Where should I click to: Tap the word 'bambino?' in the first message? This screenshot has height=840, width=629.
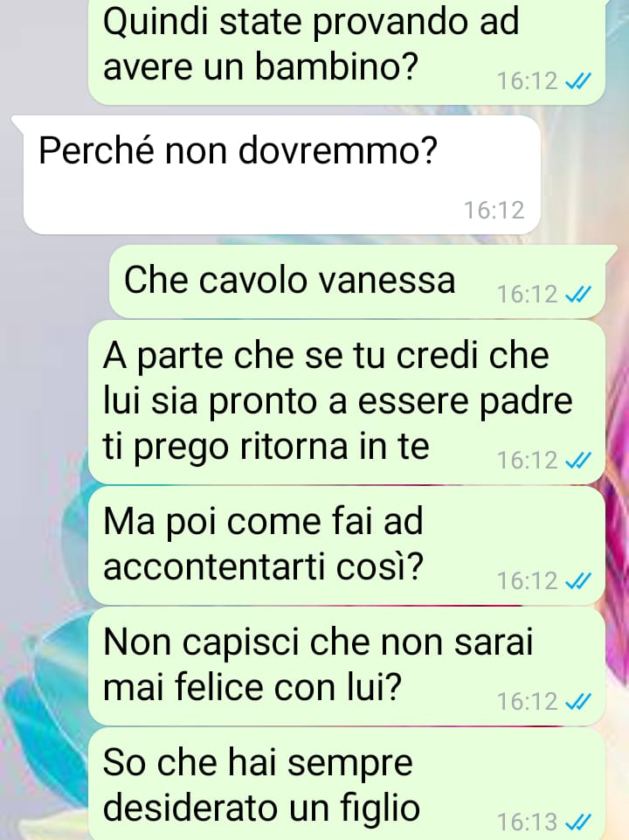click(x=335, y=67)
